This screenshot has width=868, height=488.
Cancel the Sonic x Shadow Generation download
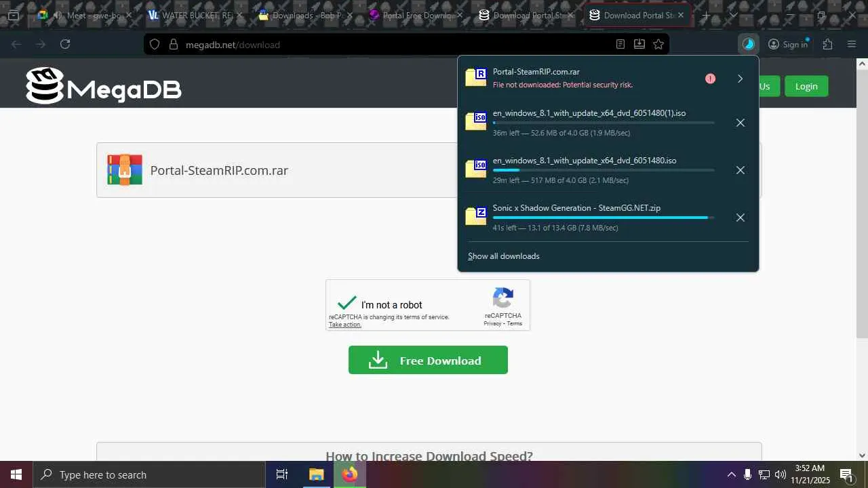(741, 218)
